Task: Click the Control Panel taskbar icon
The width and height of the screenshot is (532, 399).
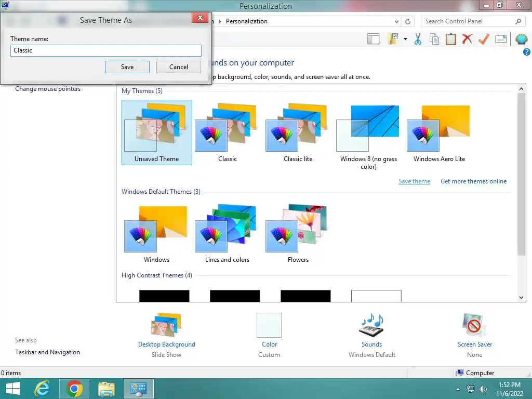Action: click(x=138, y=389)
